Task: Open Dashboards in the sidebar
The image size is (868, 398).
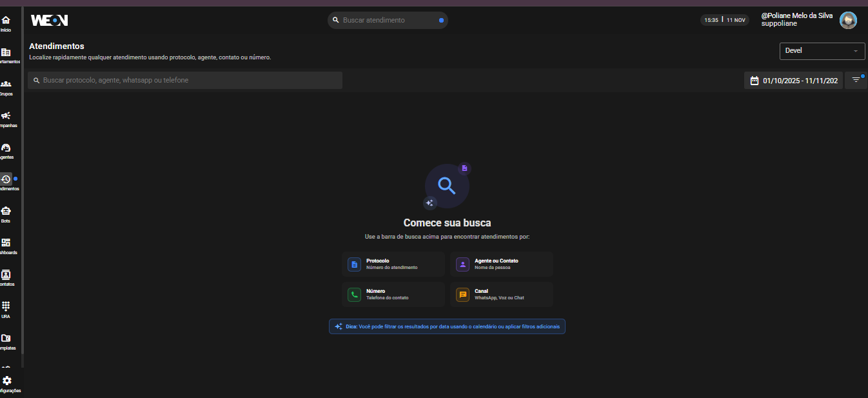Action: point(6,243)
